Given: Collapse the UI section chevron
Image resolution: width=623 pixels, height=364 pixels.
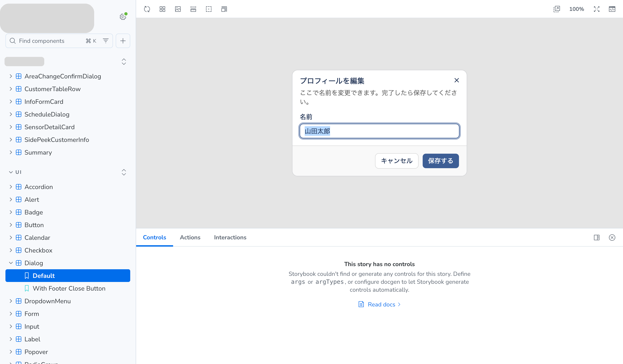Looking at the screenshot, I should tap(11, 172).
